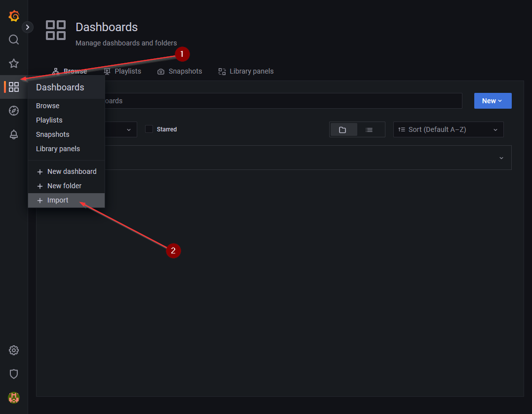The image size is (532, 414).
Task: Click the user avatar in sidebar
Action: point(14,397)
